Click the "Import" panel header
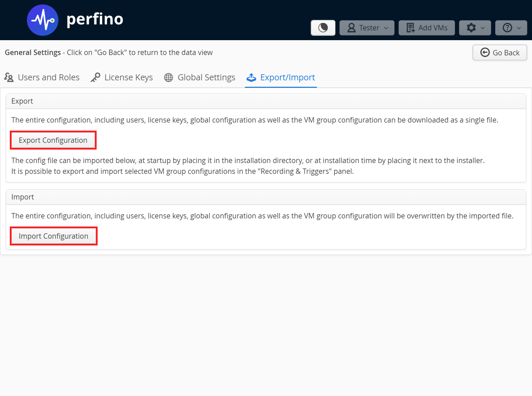The height and width of the screenshot is (396, 532). pos(266,197)
